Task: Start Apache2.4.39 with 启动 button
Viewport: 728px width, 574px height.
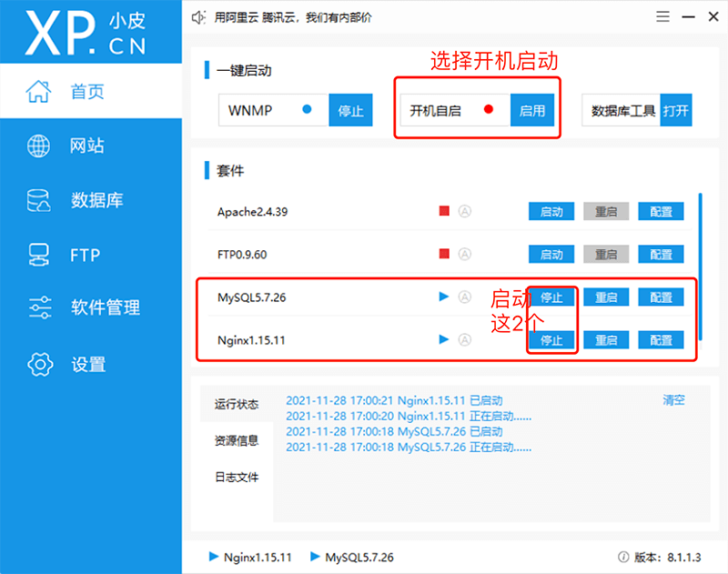Action: click(x=551, y=211)
